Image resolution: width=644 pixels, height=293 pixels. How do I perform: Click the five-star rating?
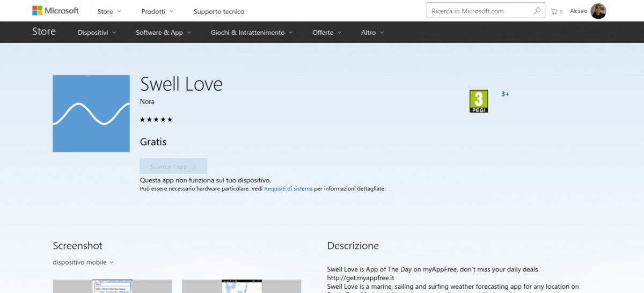(x=156, y=119)
